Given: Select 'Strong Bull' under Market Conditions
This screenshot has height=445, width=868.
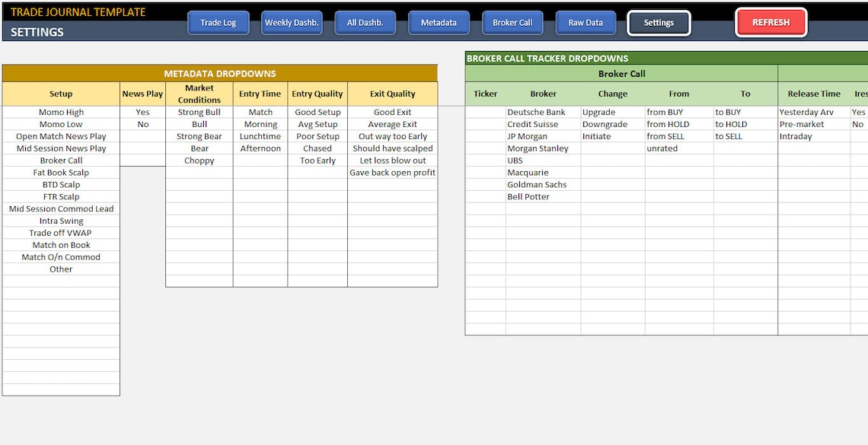Looking at the screenshot, I should 199,112.
